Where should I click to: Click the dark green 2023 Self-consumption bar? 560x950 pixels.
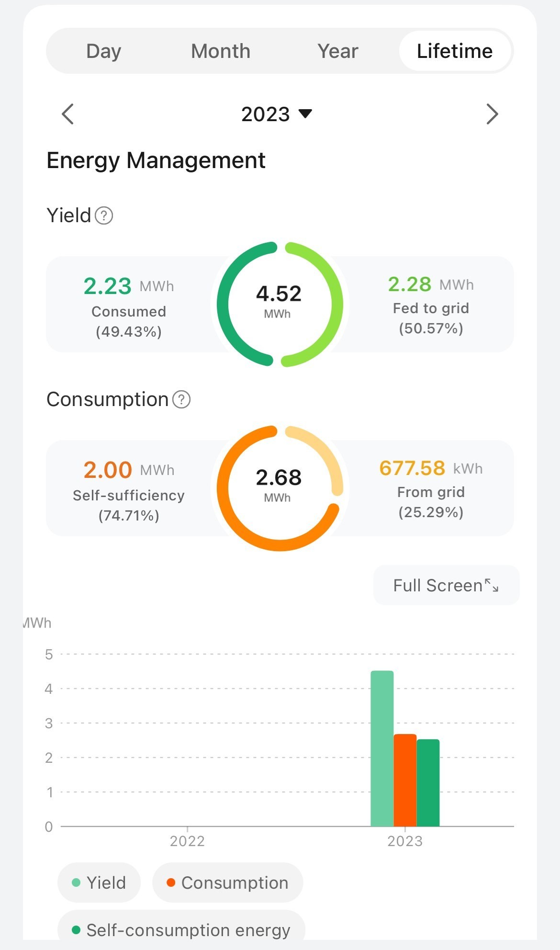pos(428,783)
